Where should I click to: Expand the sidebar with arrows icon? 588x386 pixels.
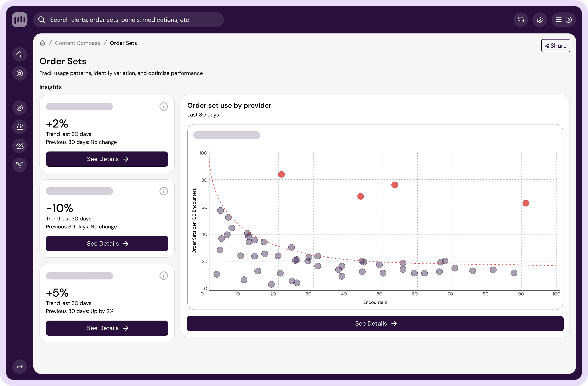click(x=20, y=366)
